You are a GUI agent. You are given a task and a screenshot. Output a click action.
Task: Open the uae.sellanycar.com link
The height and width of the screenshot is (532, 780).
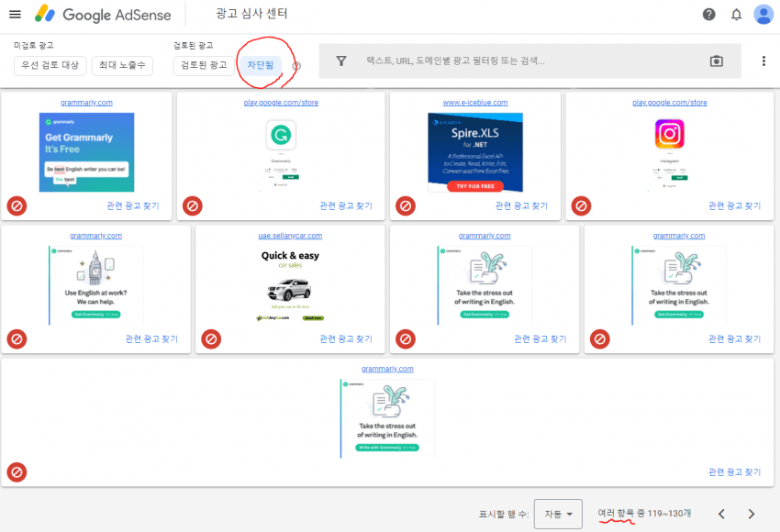tap(290, 236)
